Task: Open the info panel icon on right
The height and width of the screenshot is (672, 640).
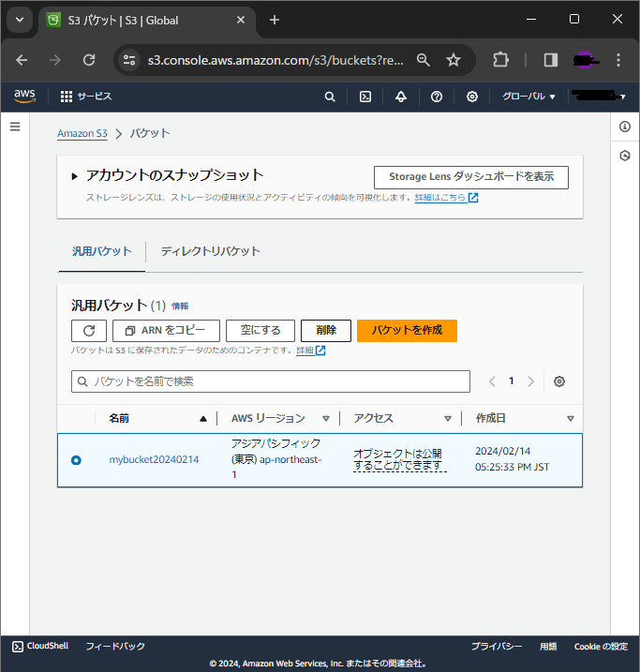Action: tap(625, 127)
